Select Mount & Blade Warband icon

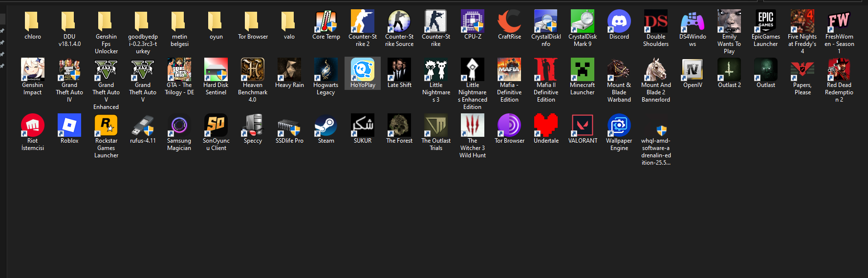pyautogui.click(x=619, y=69)
